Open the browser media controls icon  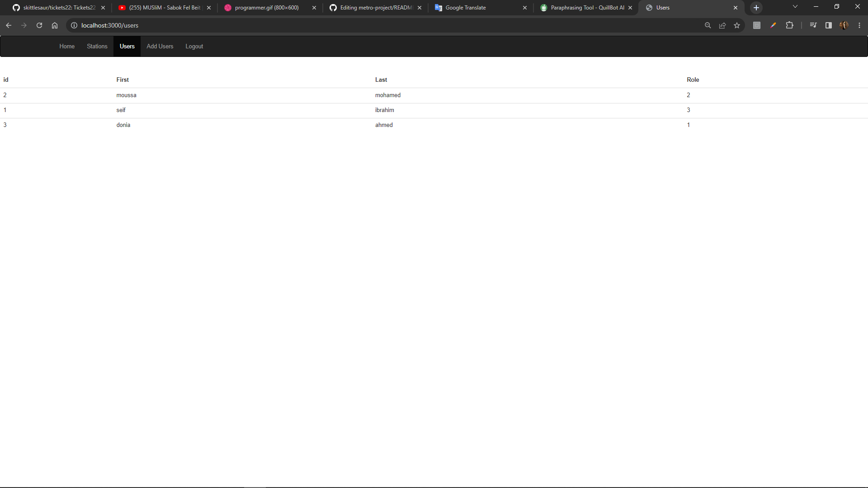(813, 25)
